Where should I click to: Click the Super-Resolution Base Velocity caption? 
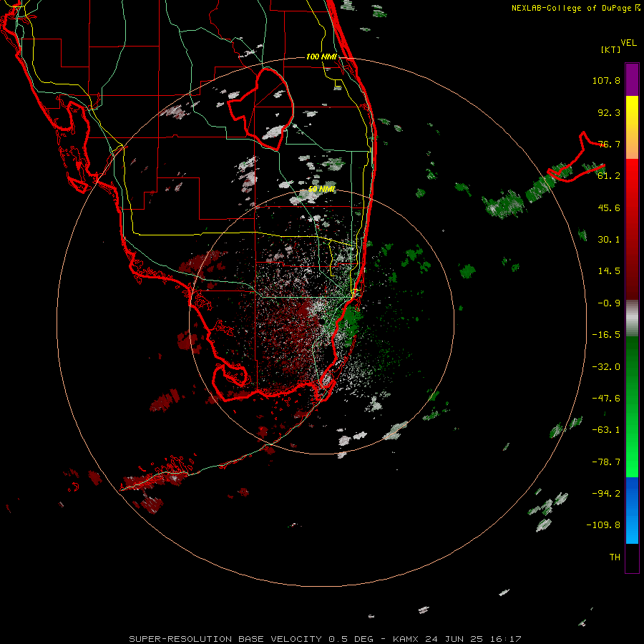pyautogui.click(x=325, y=639)
